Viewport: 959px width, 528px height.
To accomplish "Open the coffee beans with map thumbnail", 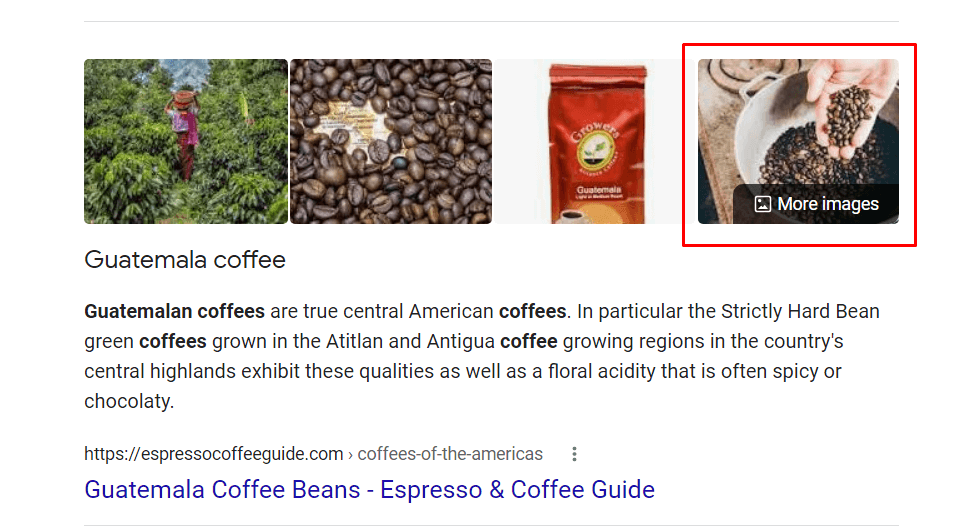I will [x=391, y=141].
